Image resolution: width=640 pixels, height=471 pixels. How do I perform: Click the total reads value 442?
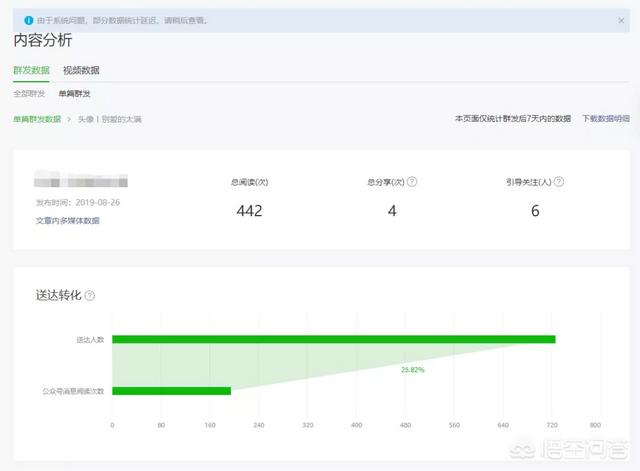coord(249,211)
